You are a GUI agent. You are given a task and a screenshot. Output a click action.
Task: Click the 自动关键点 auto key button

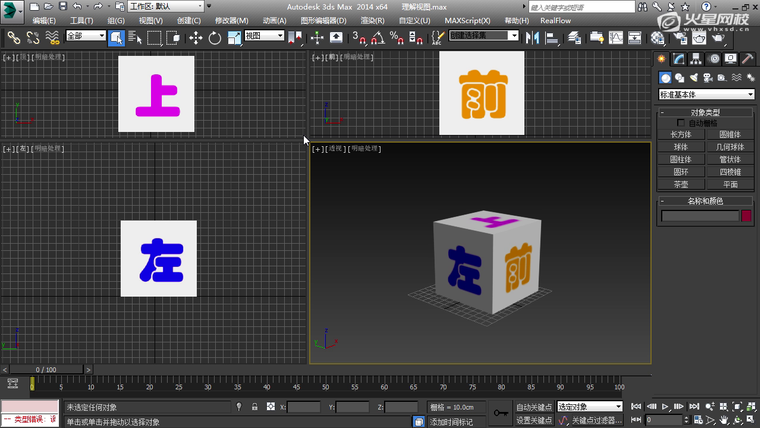(x=534, y=407)
